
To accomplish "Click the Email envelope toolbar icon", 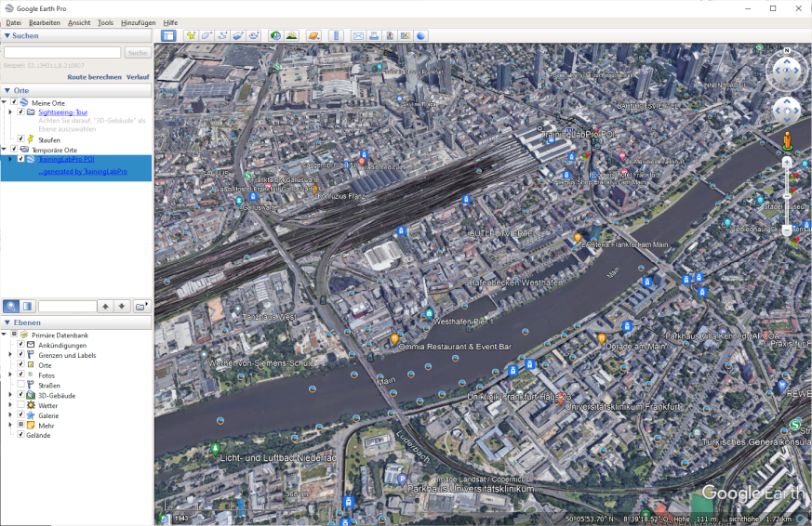I will pyautogui.click(x=358, y=35).
